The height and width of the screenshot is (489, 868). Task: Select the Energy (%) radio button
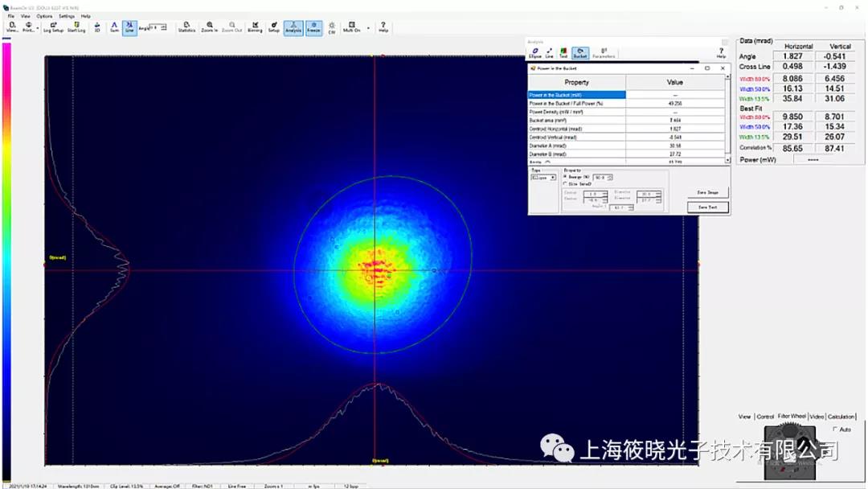565,177
